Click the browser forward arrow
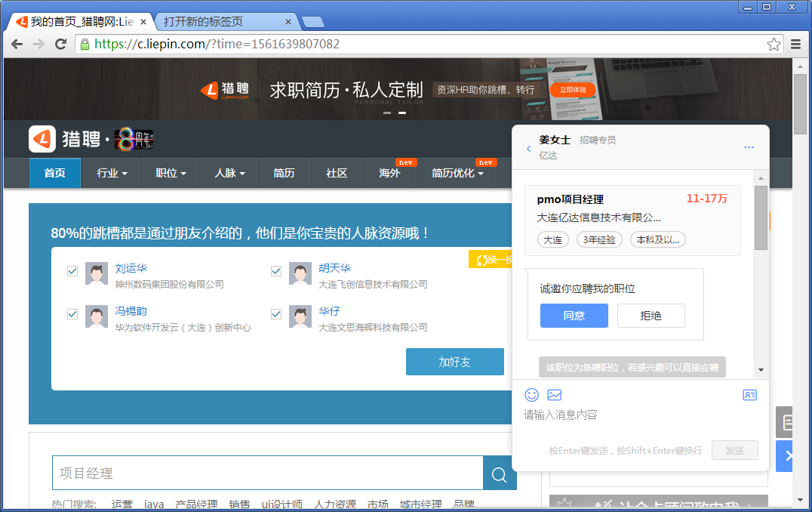 [x=38, y=44]
